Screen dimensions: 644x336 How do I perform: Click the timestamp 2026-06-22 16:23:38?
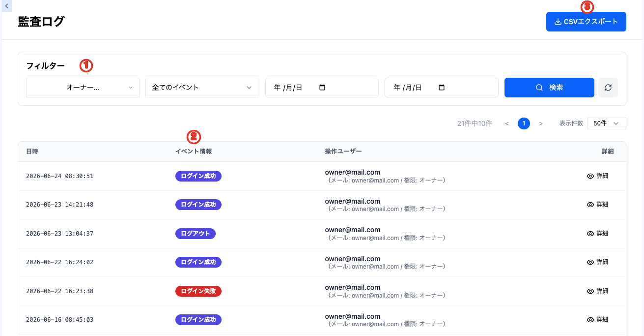(59, 291)
